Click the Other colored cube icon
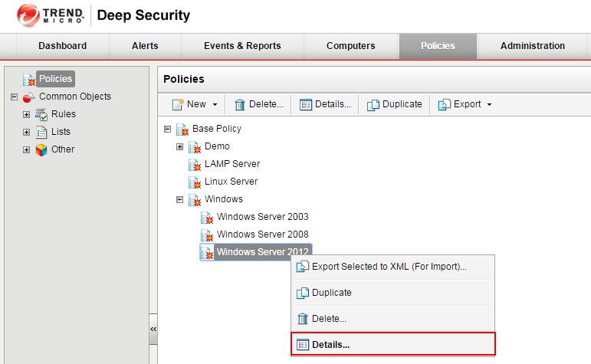 (x=41, y=150)
